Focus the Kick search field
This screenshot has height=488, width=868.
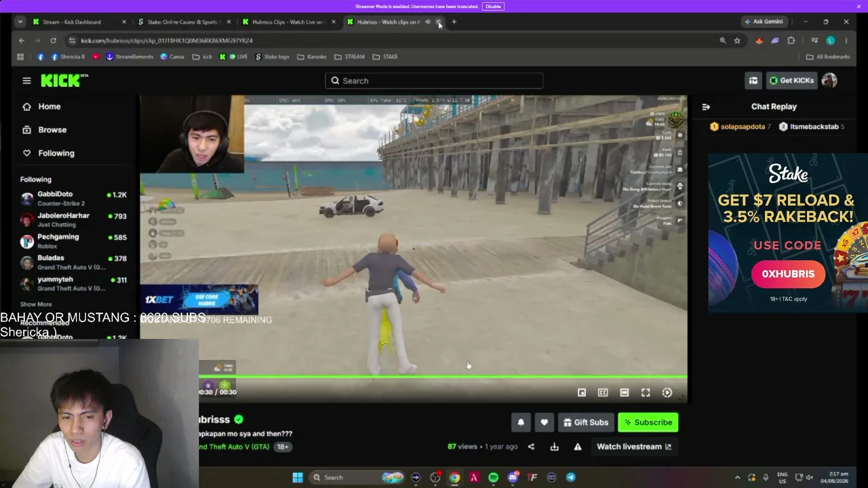coord(434,81)
